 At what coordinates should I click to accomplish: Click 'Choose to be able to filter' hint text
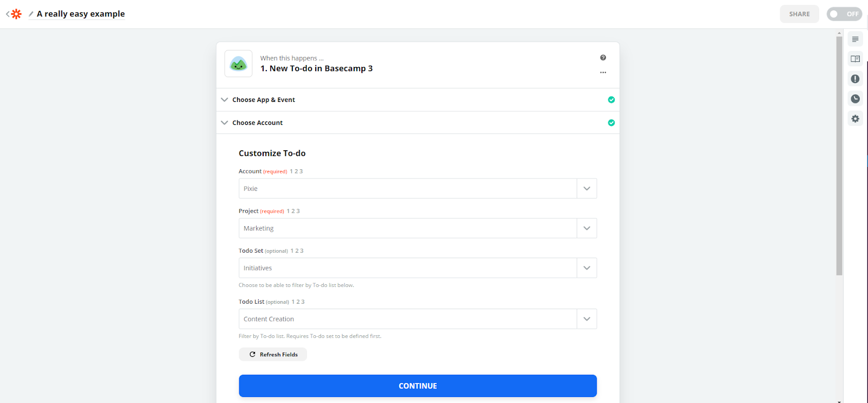(296, 285)
